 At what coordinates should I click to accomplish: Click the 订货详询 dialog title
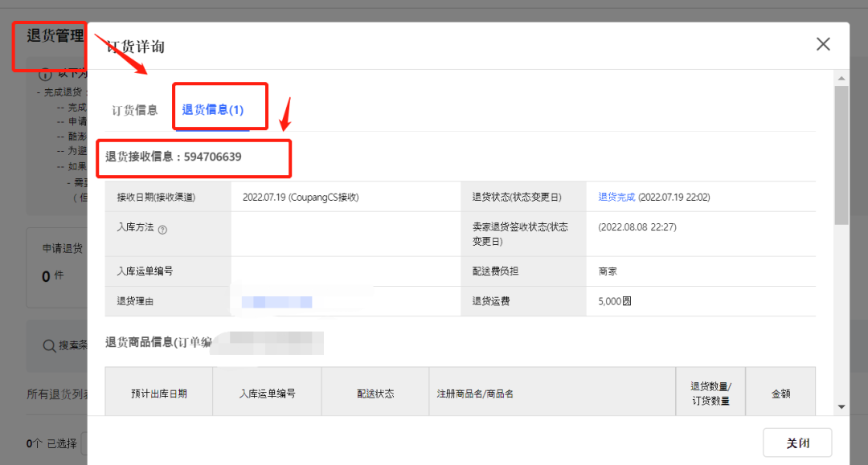(135, 47)
